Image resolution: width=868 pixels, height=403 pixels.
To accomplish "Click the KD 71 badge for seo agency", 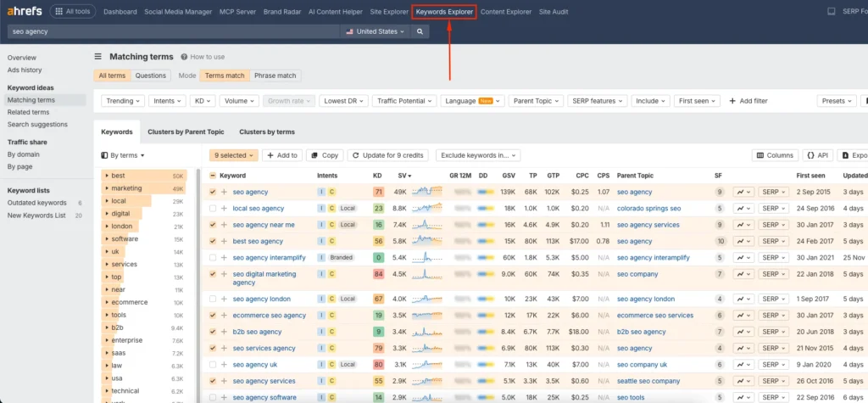I will tap(379, 192).
